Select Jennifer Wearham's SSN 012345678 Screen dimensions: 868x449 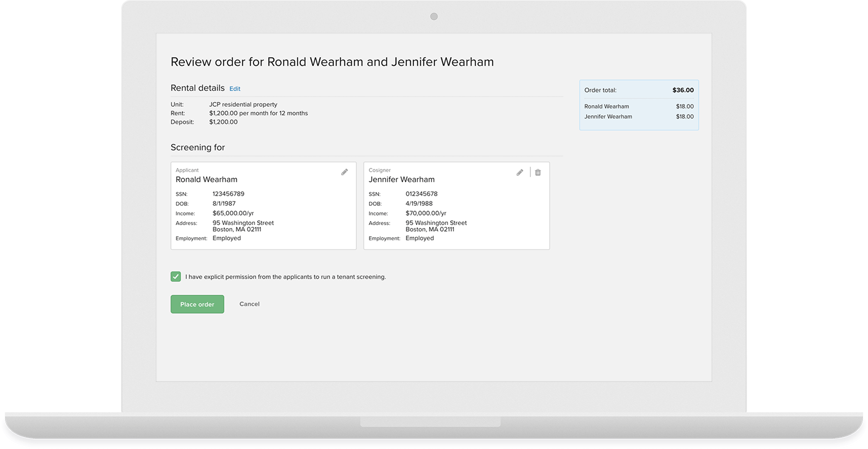[x=422, y=194]
